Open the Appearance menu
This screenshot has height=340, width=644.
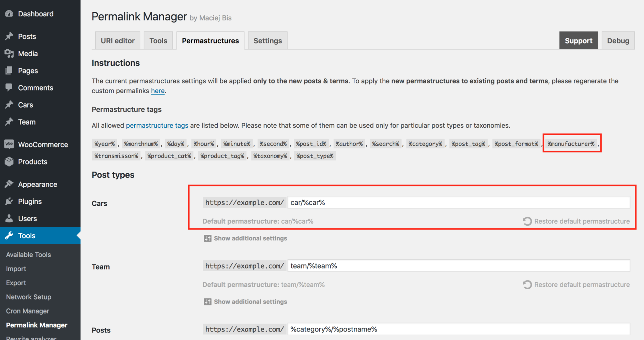pyautogui.click(x=37, y=184)
